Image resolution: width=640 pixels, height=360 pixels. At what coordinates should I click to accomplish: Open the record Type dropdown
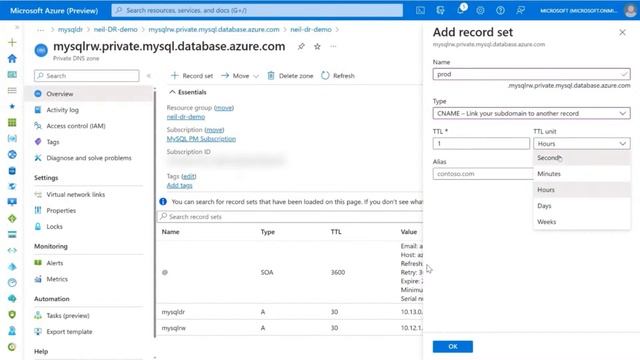pyautogui.click(x=531, y=113)
